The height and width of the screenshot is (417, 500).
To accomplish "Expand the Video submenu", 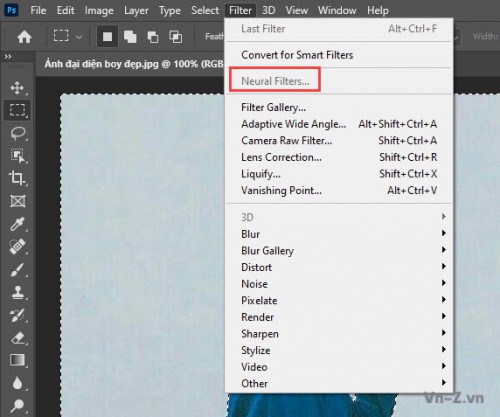I will [339, 367].
